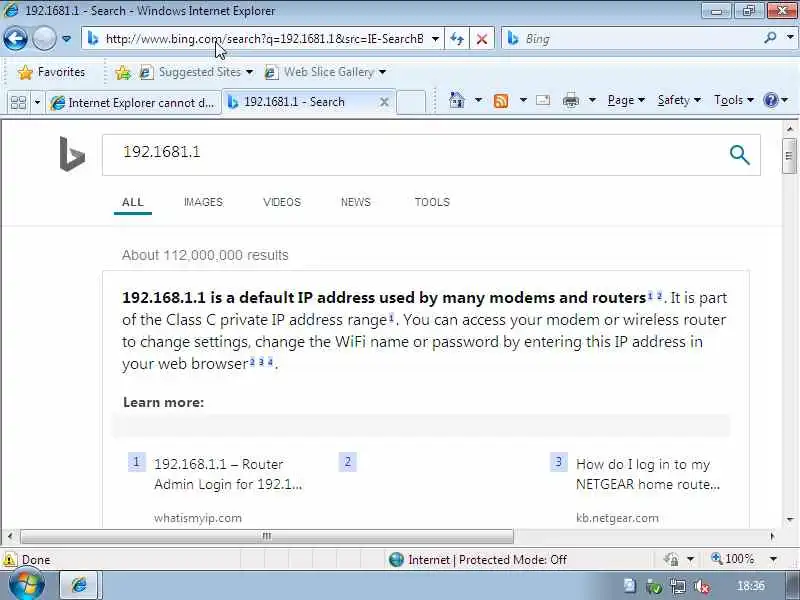Switch to 'Internet Explorer cannot d...' tab

click(133, 103)
